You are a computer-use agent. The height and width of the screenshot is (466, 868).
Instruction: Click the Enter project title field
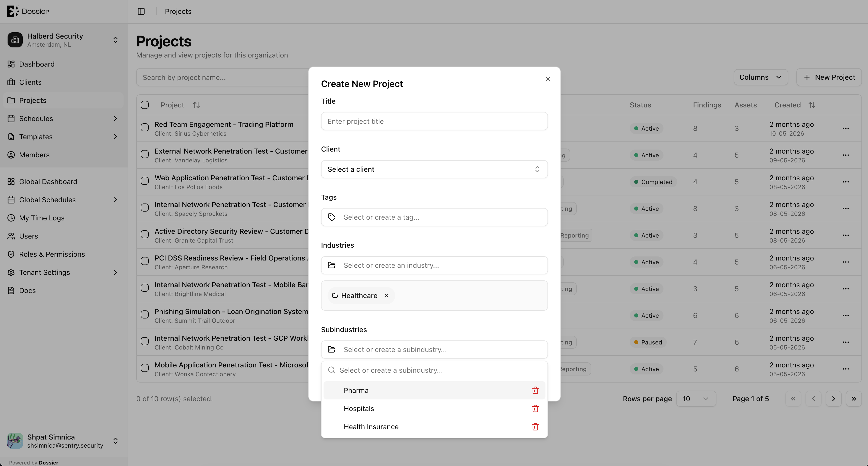pyautogui.click(x=434, y=121)
